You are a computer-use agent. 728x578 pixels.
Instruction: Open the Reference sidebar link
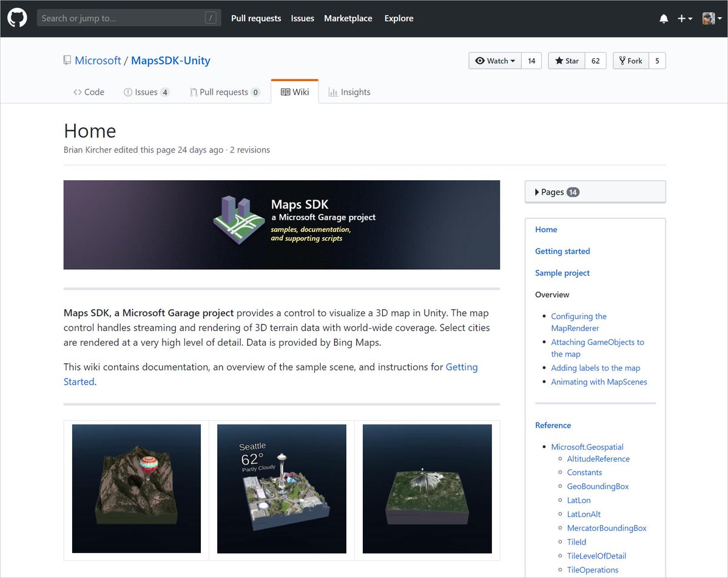coord(553,425)
